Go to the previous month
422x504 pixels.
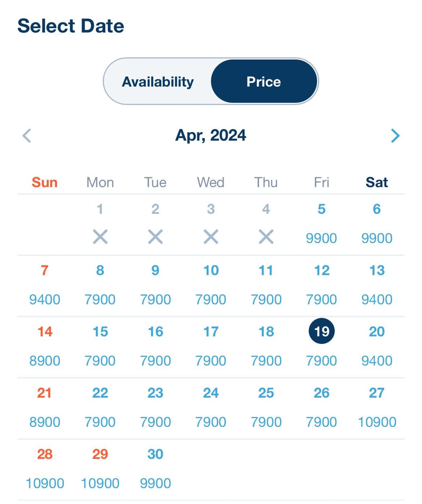27,136
